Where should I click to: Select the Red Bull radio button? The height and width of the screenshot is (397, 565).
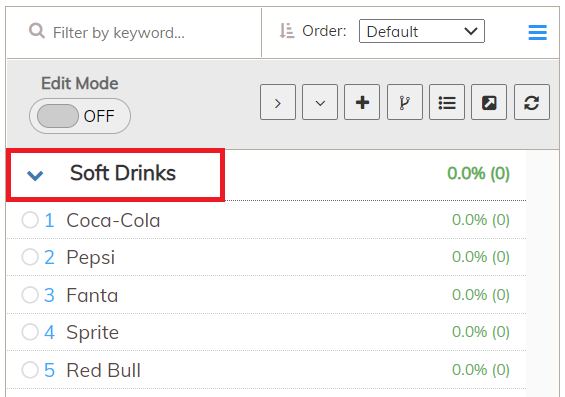pyautogui.click(x=30, y=370)
